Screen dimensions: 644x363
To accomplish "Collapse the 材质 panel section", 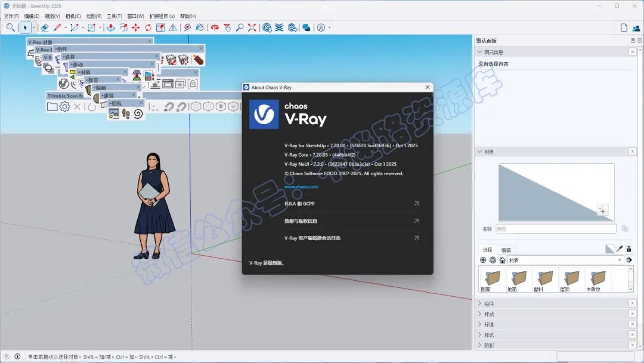I will pyautogui.click(x=479, y=151).
